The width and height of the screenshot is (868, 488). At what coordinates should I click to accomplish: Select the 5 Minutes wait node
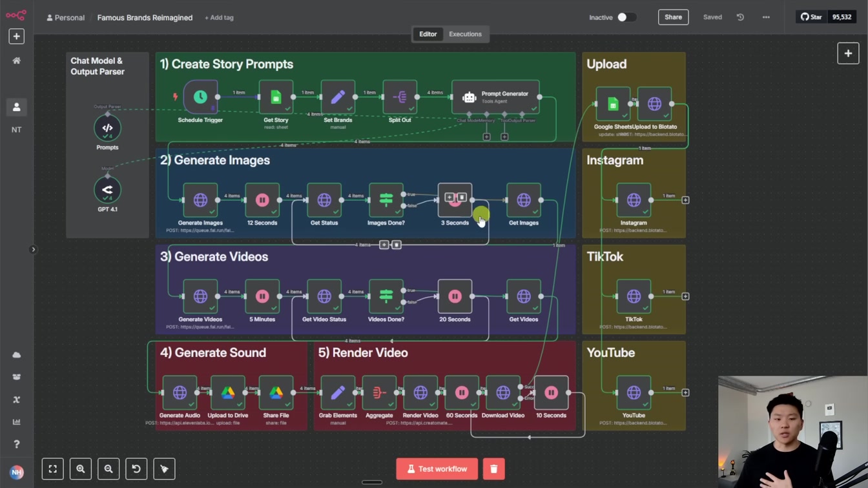pos(262,296)
